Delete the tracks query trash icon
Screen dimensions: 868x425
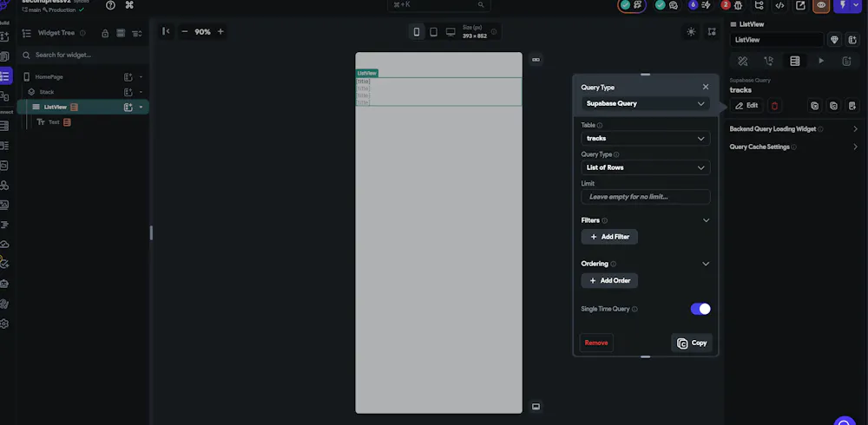[774, 106]
